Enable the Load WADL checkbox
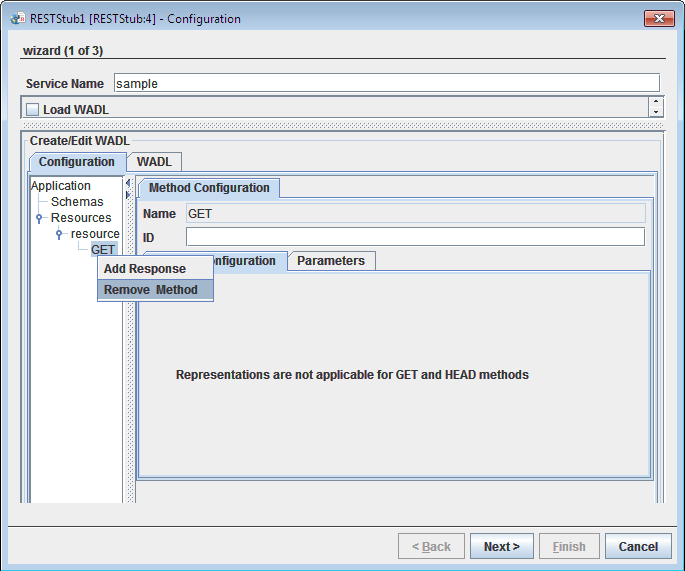Image resolution: width=685 pixels, height=571 pixels. [33, 109]
